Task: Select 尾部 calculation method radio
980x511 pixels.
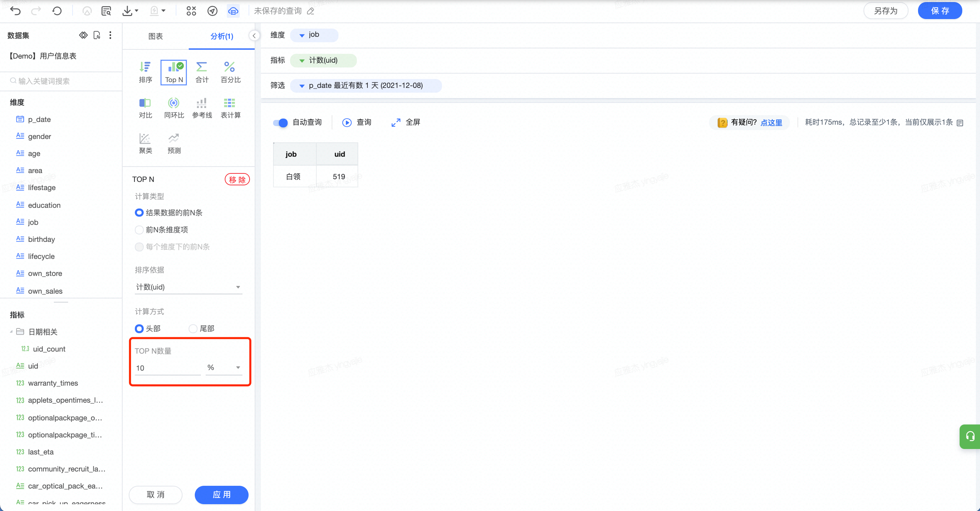Action: point(193,328)
